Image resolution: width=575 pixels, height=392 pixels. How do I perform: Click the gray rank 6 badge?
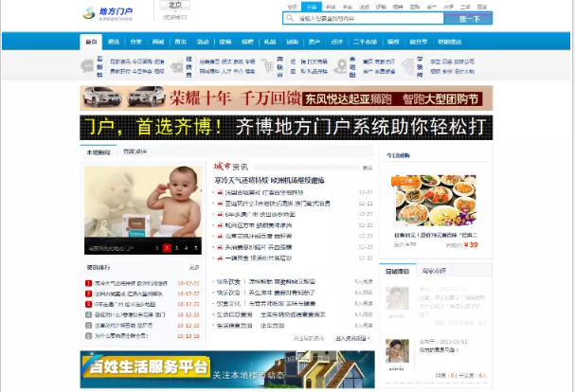88,335
